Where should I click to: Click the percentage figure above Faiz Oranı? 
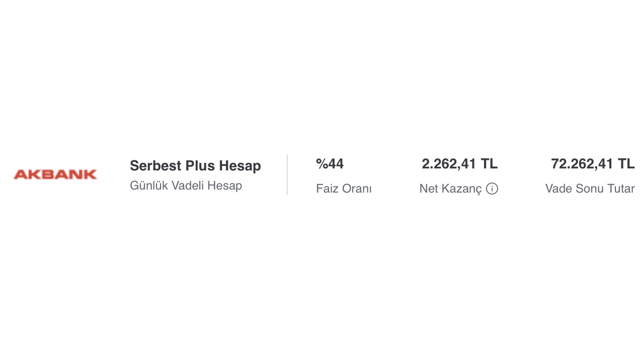tap(330, 164)
